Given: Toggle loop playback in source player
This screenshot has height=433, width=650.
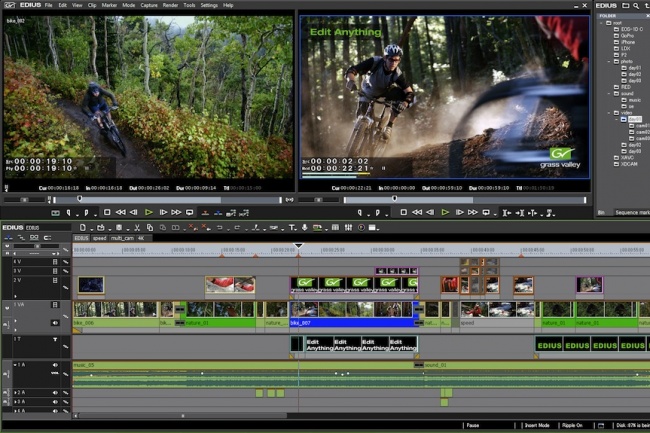Looking at the screenshot, I should [189, 213].
